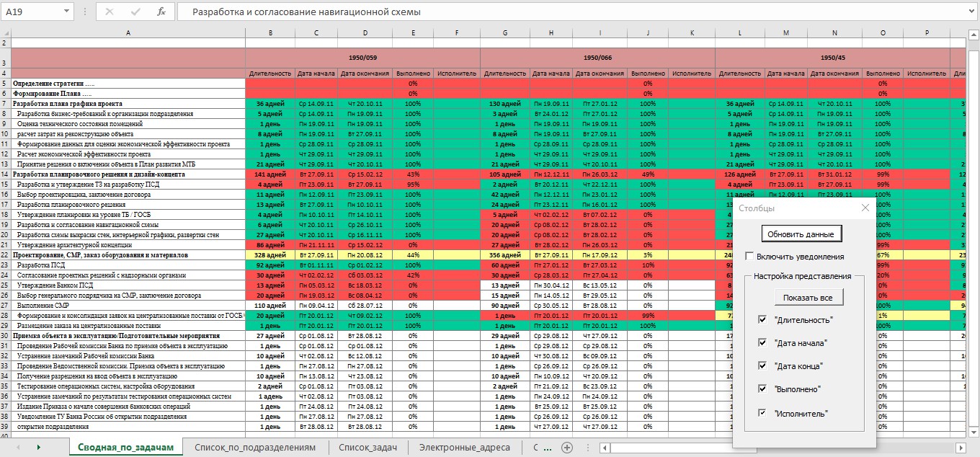Click the cell "Утверждение архитектурной концепции"
Image resolution: width=980 pixels, height=457 pixels.
[128, 245]
